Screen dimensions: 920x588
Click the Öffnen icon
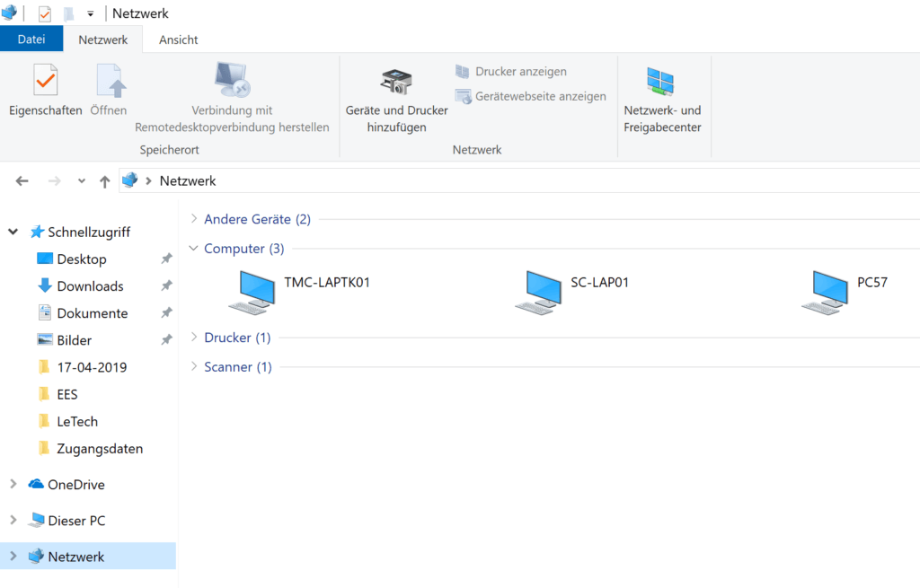click(109, 90)
